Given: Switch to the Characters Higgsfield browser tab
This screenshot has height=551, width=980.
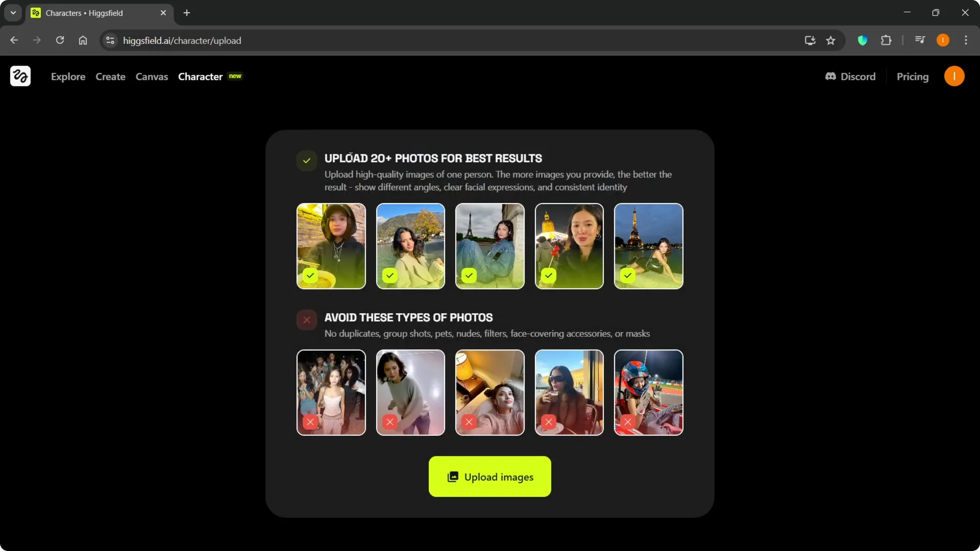Looking at the screenshot, I should (x=92, y=13).
